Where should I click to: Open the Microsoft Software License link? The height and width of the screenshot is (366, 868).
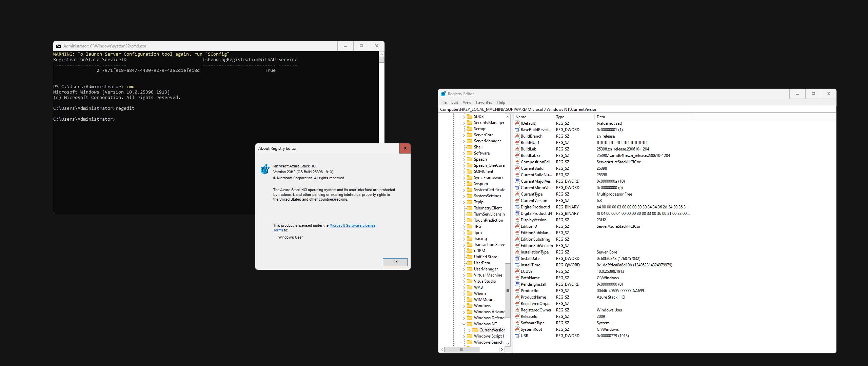click(352, 225)
